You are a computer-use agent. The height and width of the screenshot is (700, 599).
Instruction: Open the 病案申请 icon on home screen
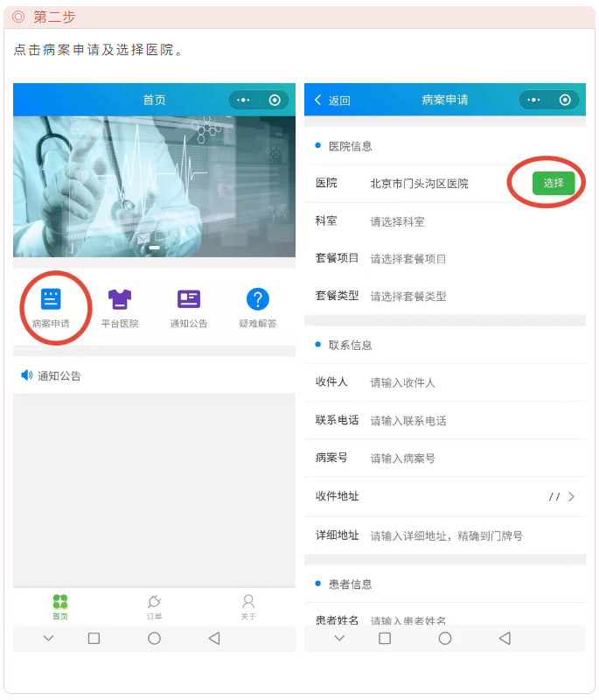coord(51,300)
